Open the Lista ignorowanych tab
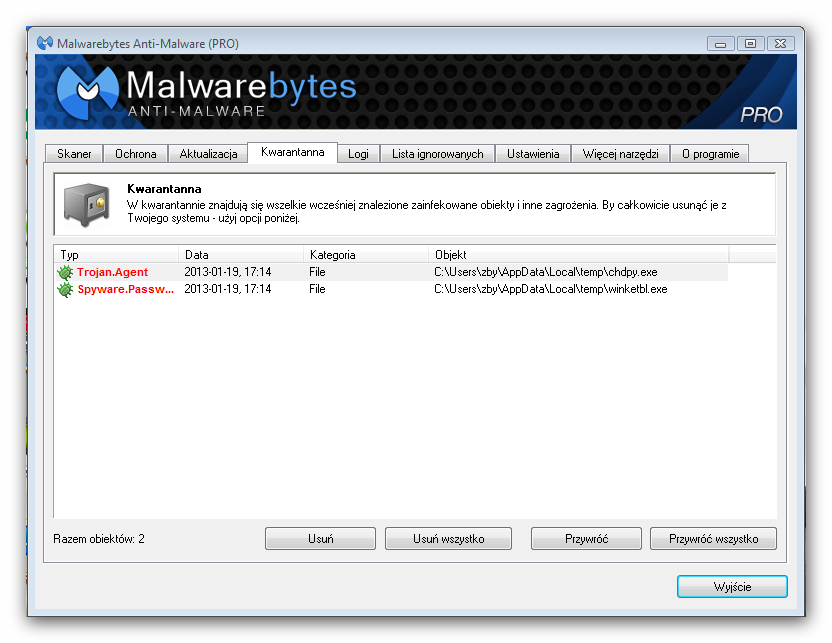The height and width of the screenshot is (643, 832). coord(437,154)
